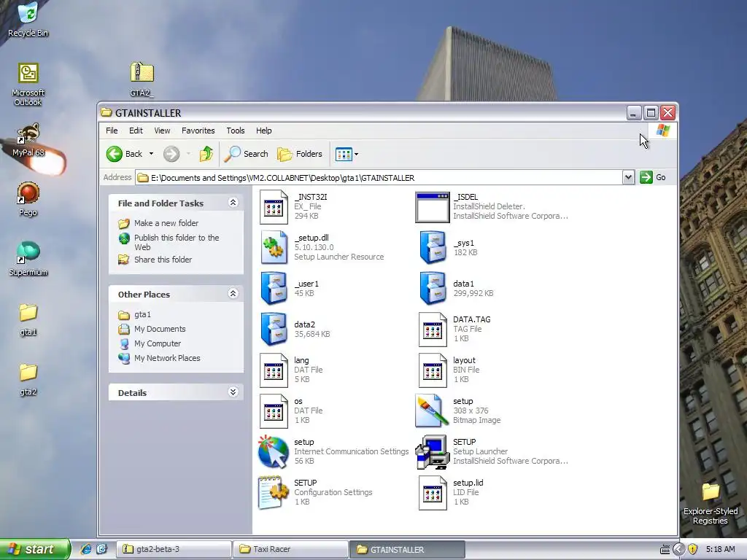Click Make a new folder link
This screenshot has width=747, height=560.
[x=166, y=223]
